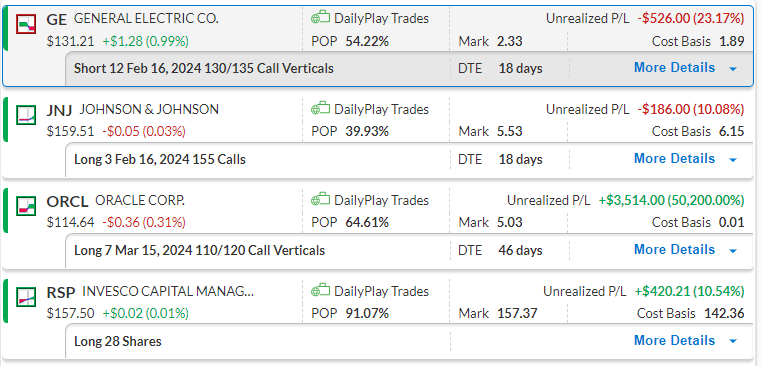
Task: Open More Details link for GE verticals
Action: [674, 67]
